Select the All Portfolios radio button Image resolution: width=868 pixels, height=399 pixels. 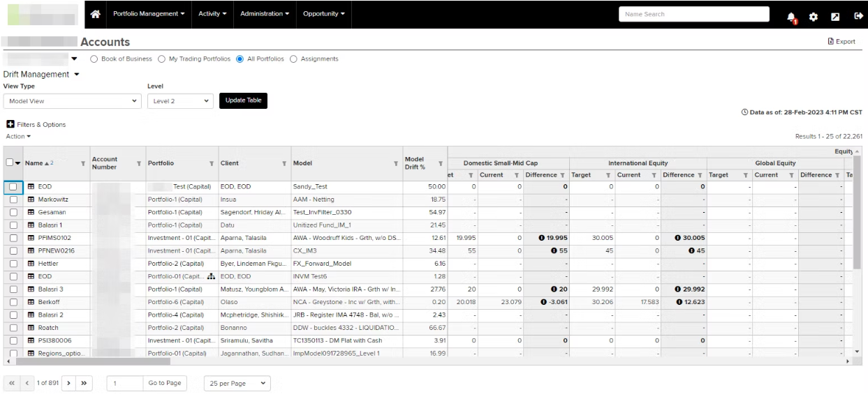click(x=240, y=59)
